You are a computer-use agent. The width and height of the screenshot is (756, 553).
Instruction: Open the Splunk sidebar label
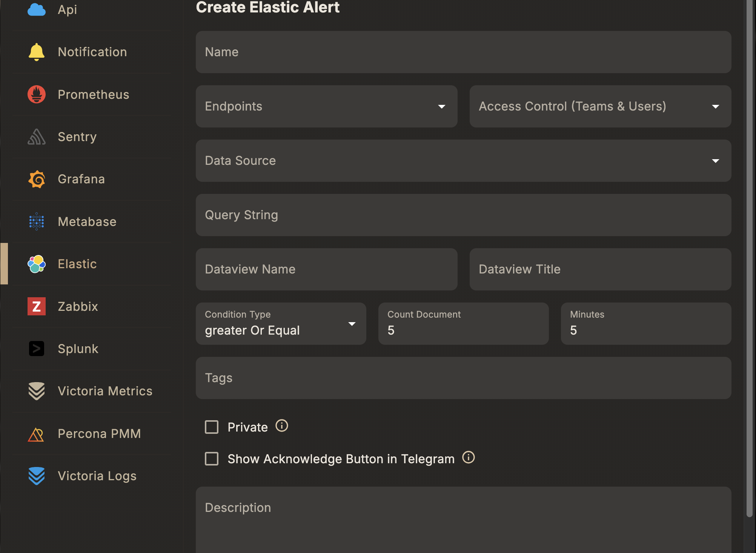(78, 349)
